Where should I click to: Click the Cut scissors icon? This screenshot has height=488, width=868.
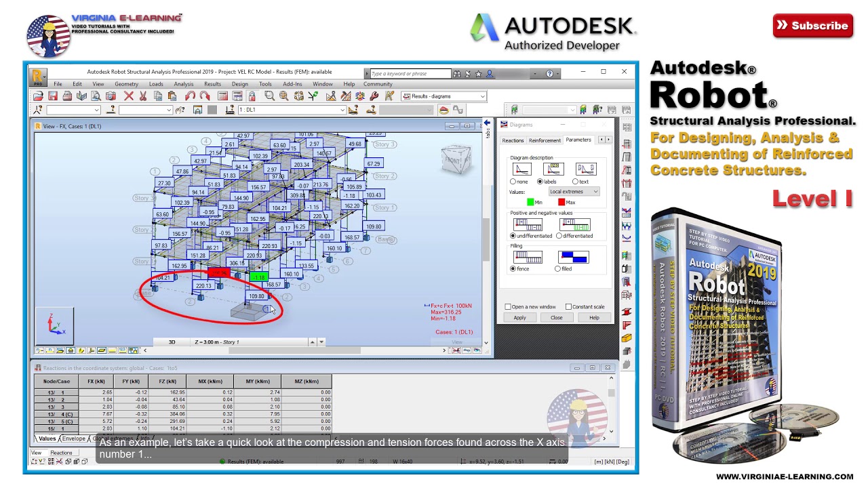point(143,96)
